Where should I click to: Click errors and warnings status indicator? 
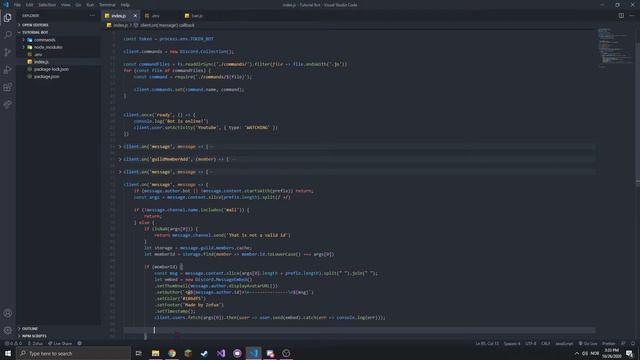click(x=13, y=344)
